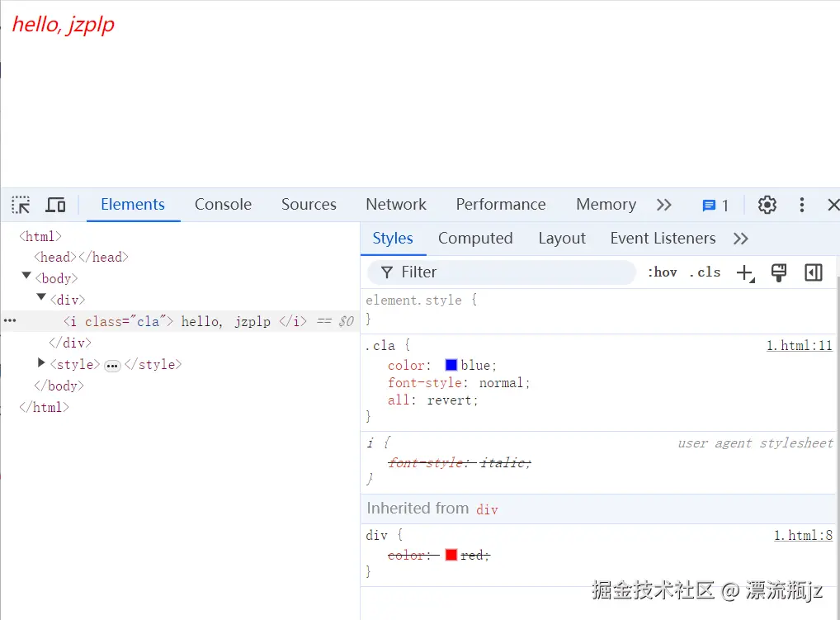
Task: Toggle element state with :hov
Action: (662, 272)
